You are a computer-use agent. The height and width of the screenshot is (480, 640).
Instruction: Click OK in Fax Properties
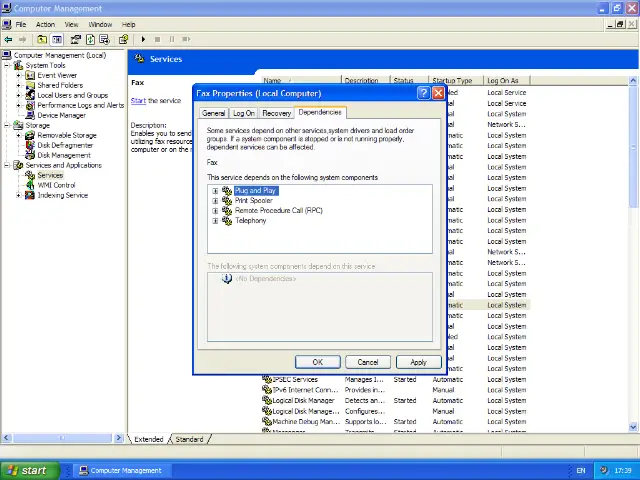pyautogui.click(x=318, y=362)
